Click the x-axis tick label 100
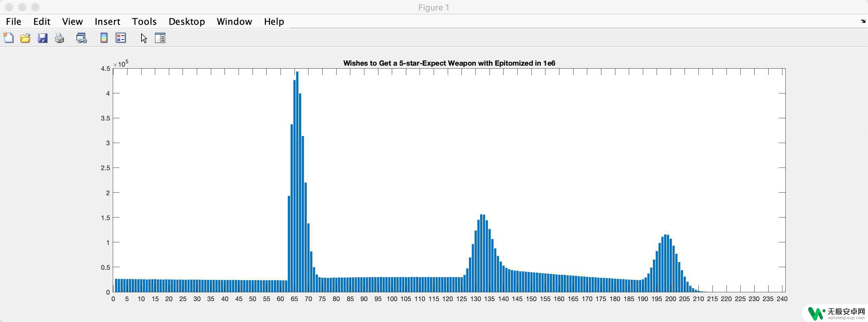 click(x=392, y=299)
